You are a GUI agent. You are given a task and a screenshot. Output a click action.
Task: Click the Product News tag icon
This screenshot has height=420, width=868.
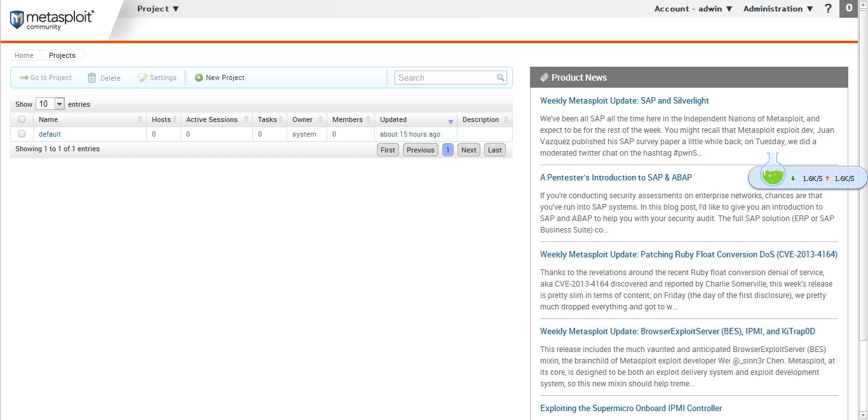point(545,78)
